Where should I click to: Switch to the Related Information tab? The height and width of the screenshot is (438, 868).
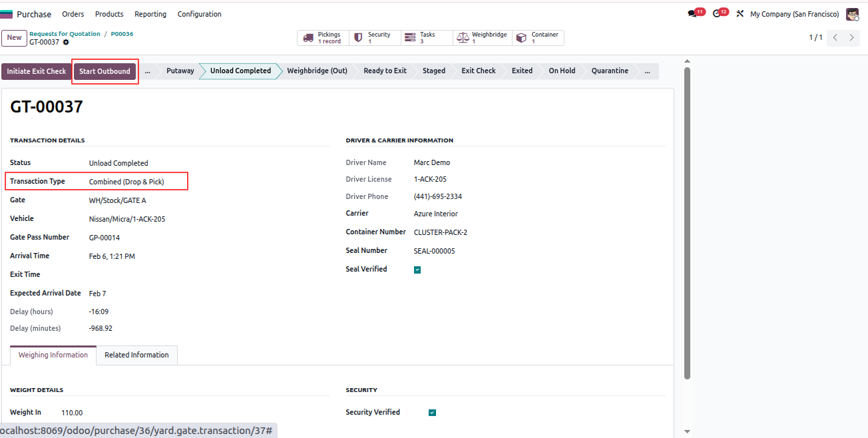(x=136, y=355)
